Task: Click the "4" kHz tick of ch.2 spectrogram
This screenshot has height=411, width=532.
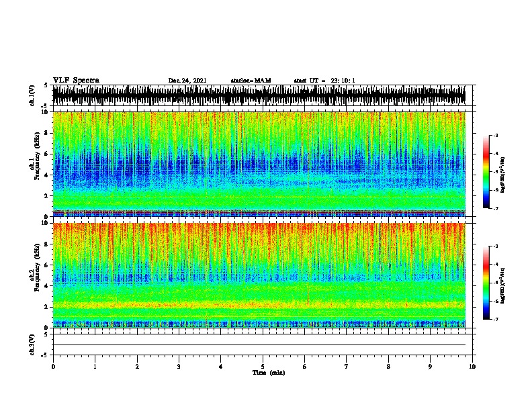Action: point(47,286)
